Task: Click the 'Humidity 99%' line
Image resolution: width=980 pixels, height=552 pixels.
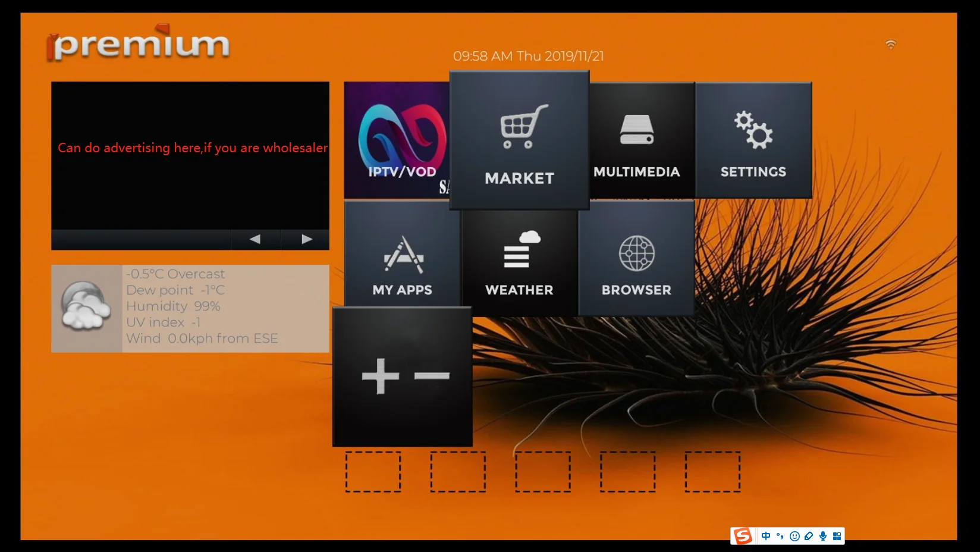Action: [x=173, y=306]
